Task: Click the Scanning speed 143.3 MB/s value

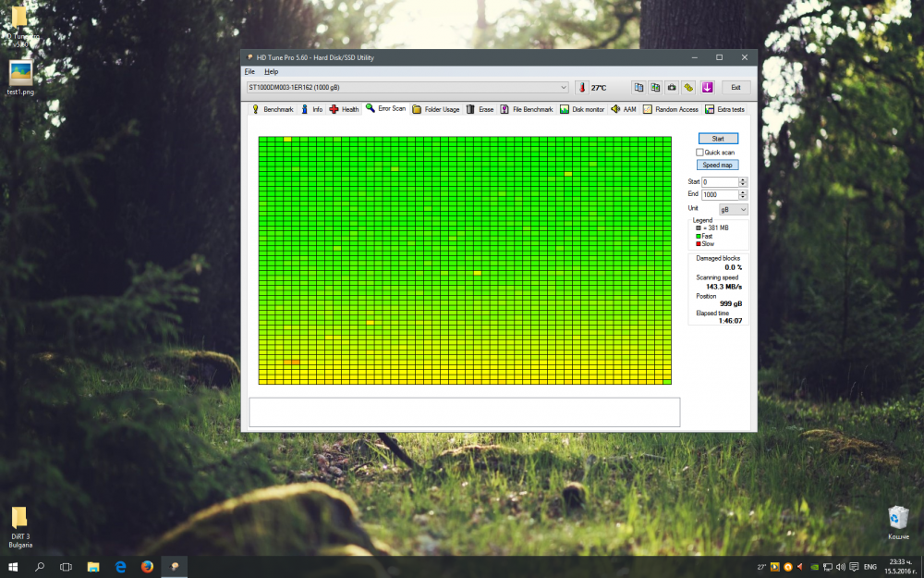Action: point(723,287)
